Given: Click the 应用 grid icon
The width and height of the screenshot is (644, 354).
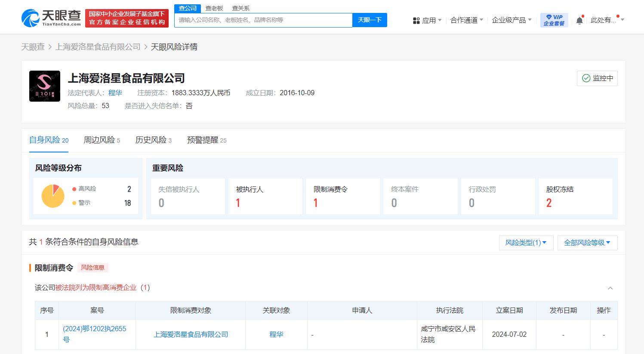Looking at the screenshot, I should point(416,21).
